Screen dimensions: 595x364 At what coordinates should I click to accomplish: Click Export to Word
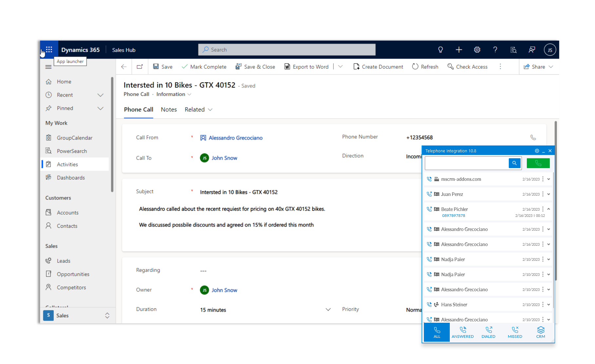tap(306, 67)
